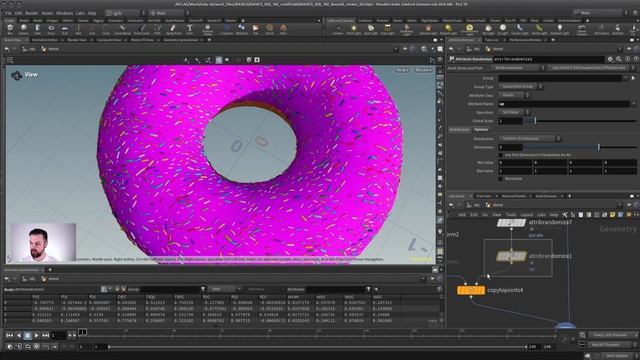This screenshot has height=360, width=640.
Task: Select the Draw Curve shelf tool
Action: 142,29
